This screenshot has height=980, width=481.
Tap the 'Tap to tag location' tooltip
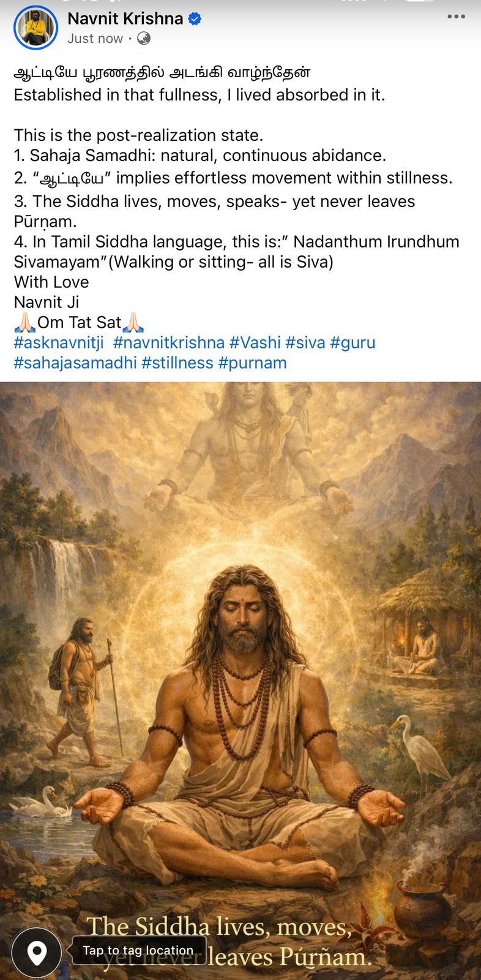click(x=138, y=951)
